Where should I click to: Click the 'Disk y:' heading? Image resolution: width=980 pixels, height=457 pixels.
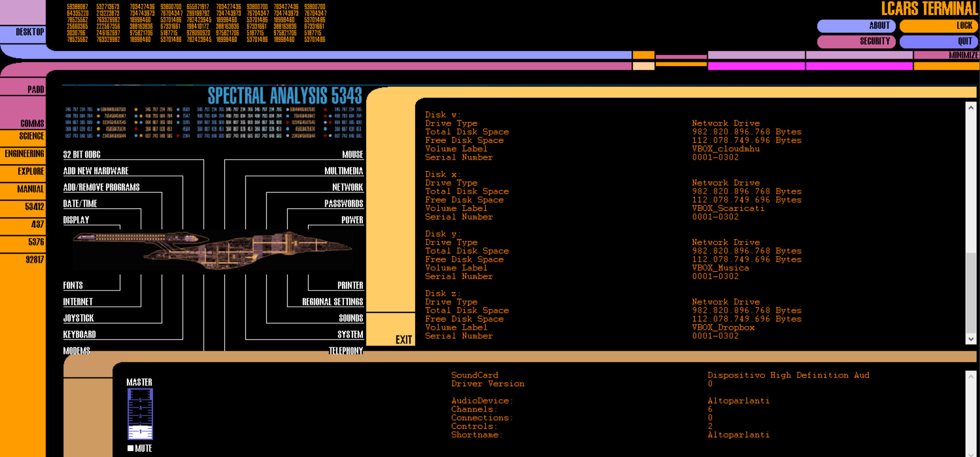click(x=443, y=234)
